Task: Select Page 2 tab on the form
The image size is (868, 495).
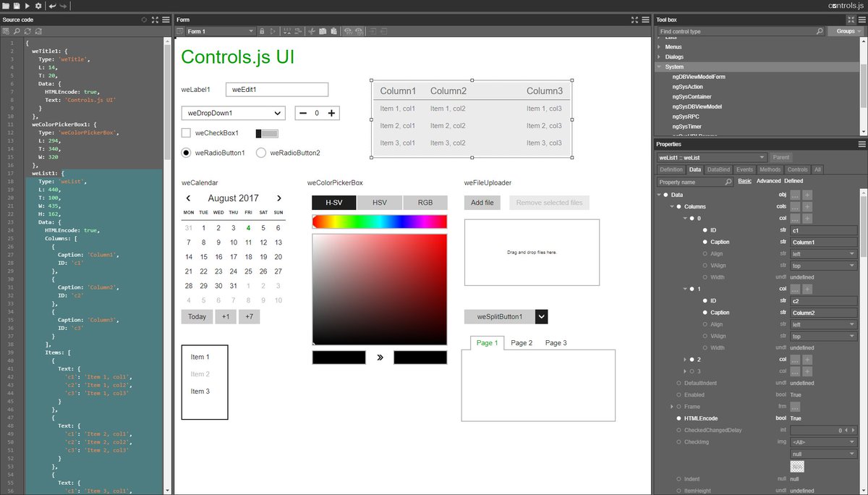Action: 522,343
